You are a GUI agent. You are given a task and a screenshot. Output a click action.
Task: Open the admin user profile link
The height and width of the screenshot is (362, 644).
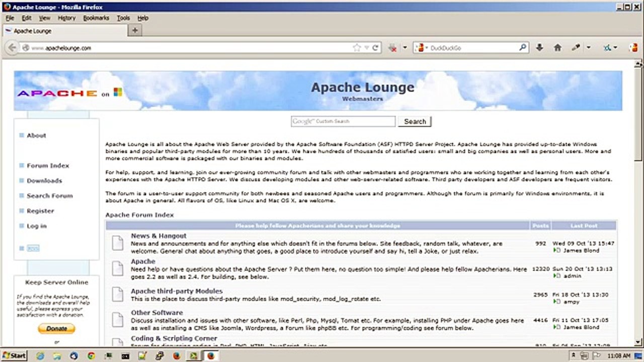[x=573, y=276]
